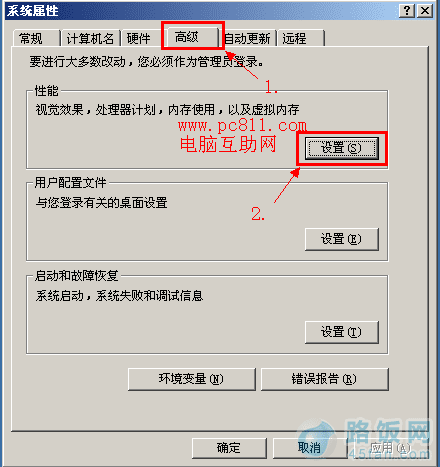
Task: Switch to the 常规 tab
Action: click(x=36, y=38)
